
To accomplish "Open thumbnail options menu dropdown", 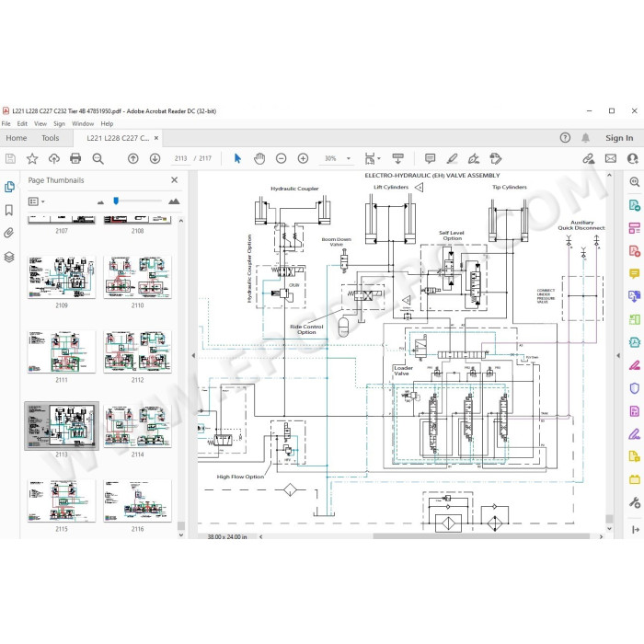I will click(36, 201).
